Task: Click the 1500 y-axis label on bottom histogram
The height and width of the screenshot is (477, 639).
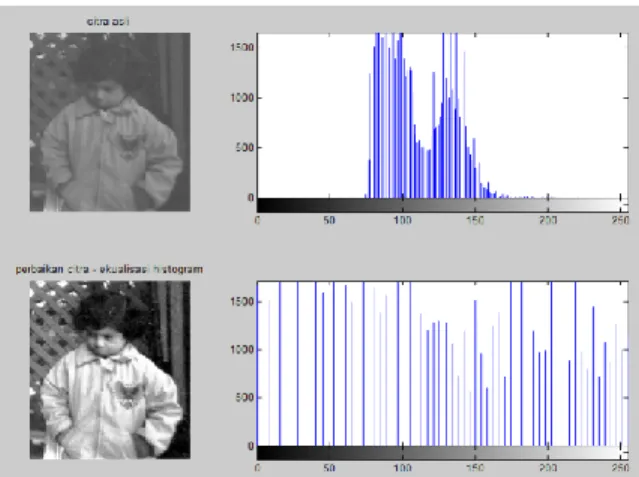Action: click(242, 302)
